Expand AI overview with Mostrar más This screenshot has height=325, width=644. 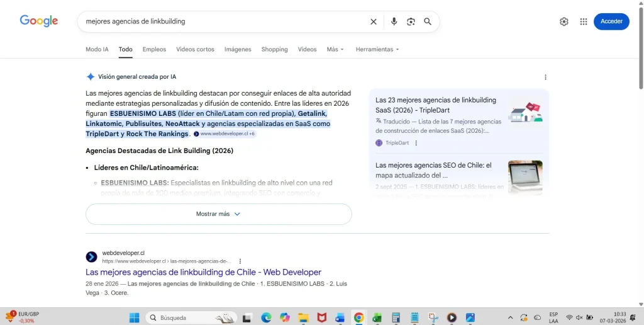(218, 214)
